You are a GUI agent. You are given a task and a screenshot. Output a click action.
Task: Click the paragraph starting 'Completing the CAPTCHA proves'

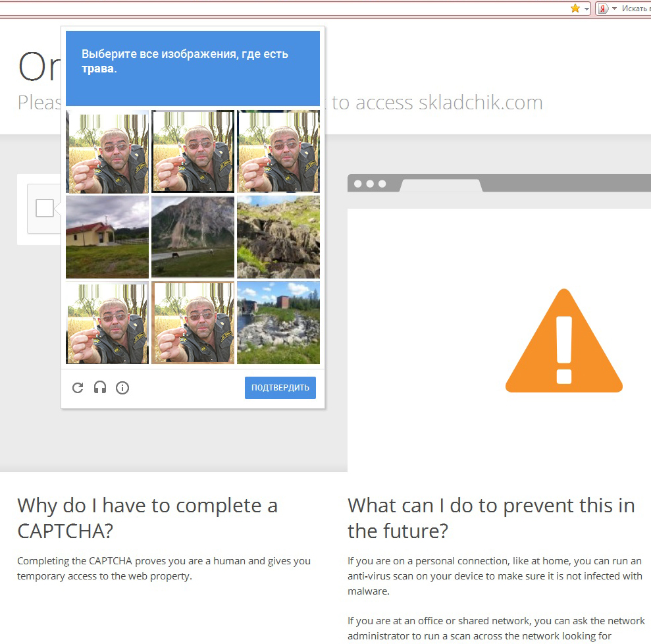click(164, 568)
